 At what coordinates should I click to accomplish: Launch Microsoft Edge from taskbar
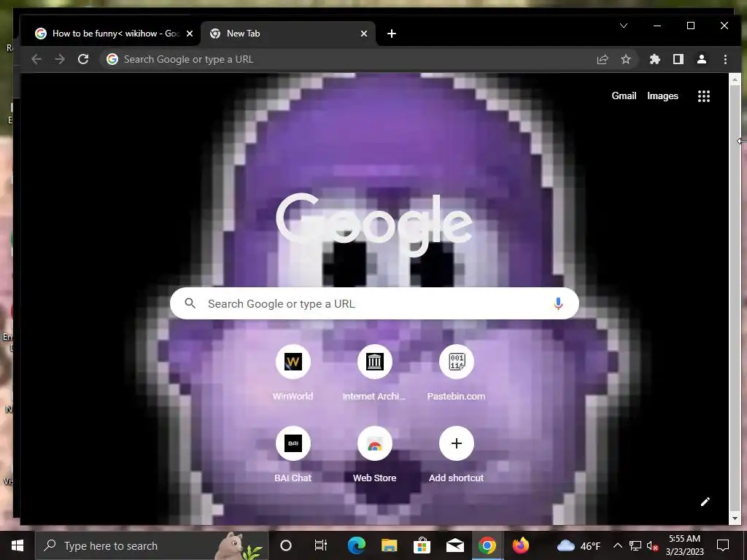356,545
